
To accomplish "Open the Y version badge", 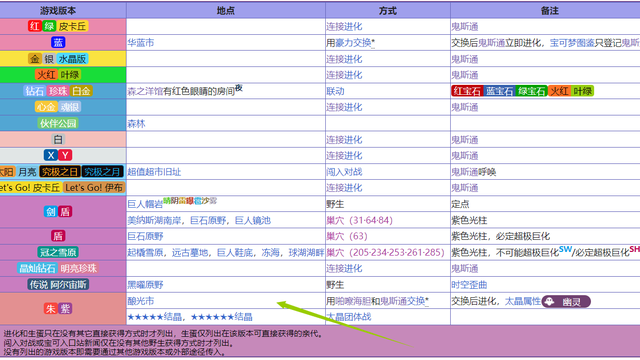I will 65,156.
